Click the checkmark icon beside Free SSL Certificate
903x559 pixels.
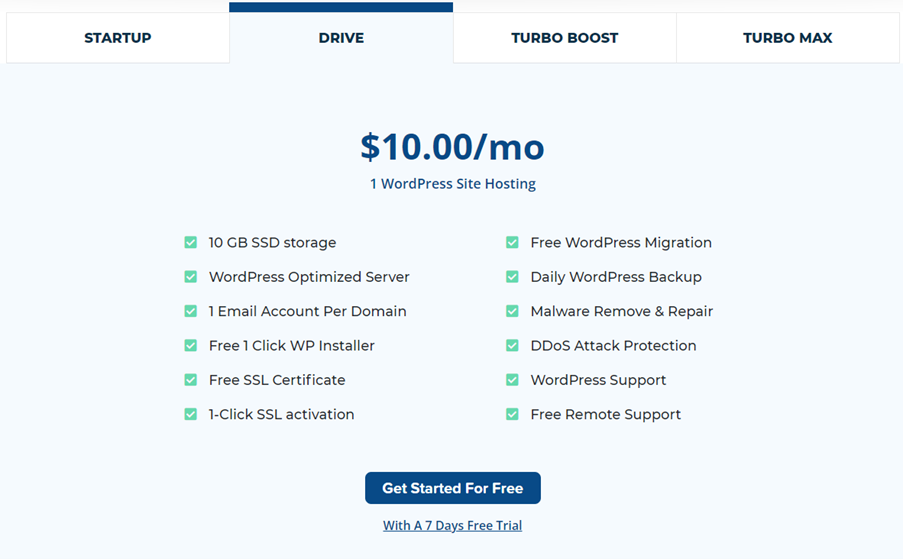[x=191, y=380]
